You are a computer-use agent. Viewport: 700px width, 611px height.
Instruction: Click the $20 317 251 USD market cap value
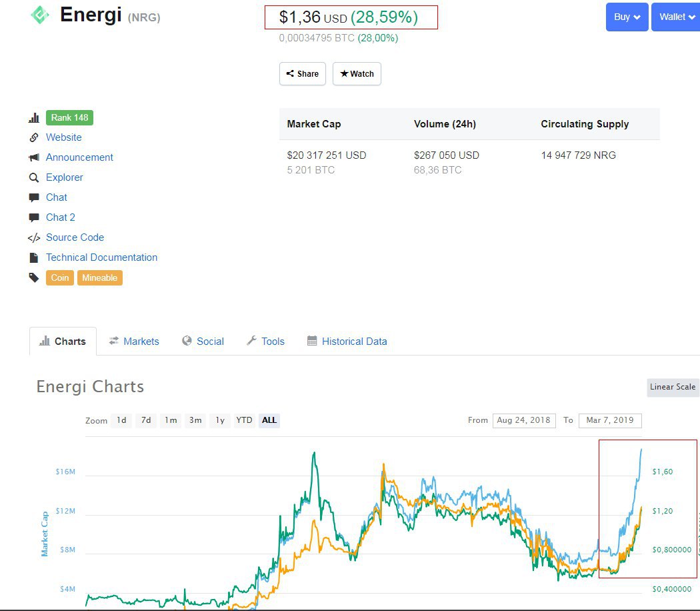327,155
